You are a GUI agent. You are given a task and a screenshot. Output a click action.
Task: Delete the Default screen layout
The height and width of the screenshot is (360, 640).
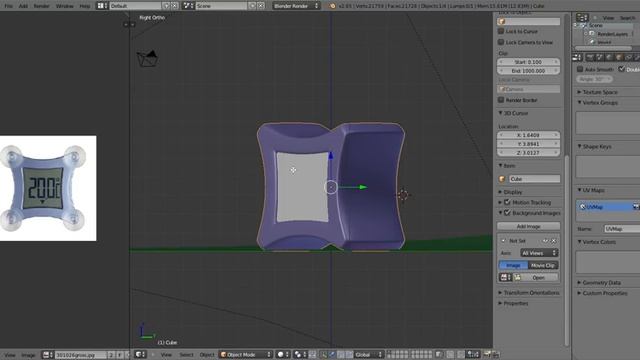click(x=175, y=6)
